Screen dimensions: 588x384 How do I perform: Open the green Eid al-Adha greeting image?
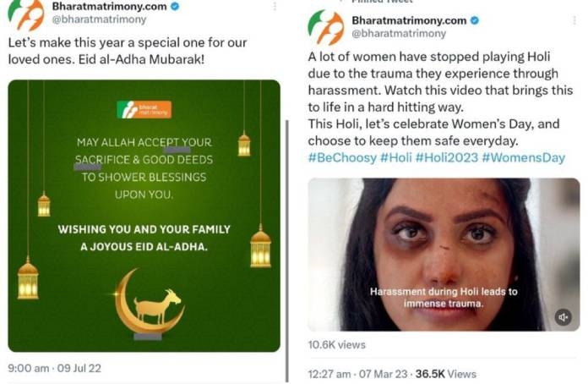pyautogui.click(x=144, y=216)
